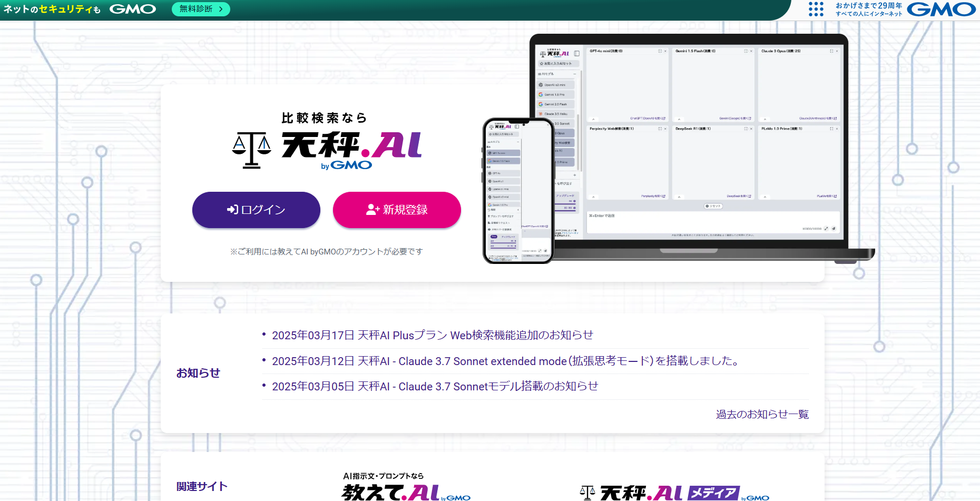Expand the chevron under GPT-4o mini panel

coord(594,119)
